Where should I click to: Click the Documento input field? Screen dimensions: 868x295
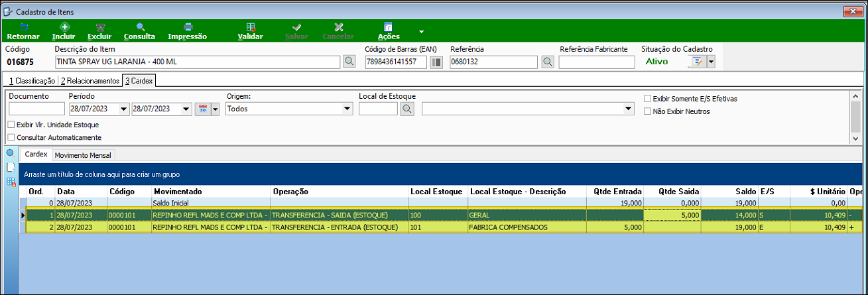tap(36, 109)
